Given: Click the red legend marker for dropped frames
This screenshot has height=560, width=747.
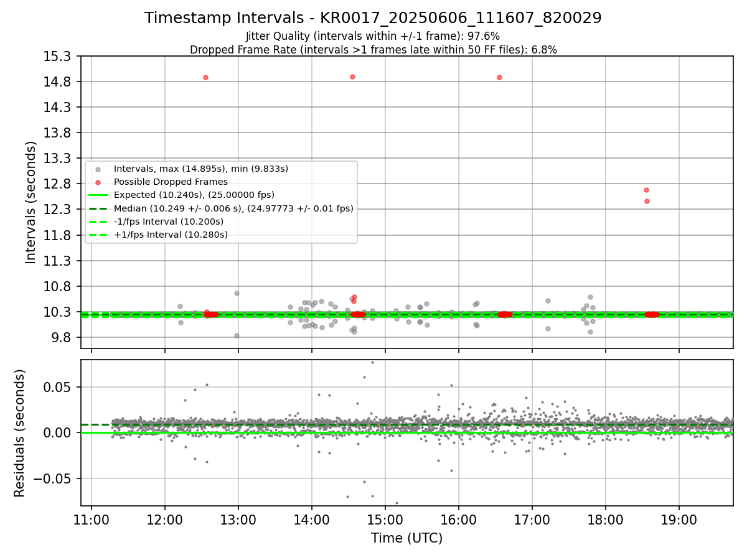Looking at the screenshot, I should tap(98, 182).
